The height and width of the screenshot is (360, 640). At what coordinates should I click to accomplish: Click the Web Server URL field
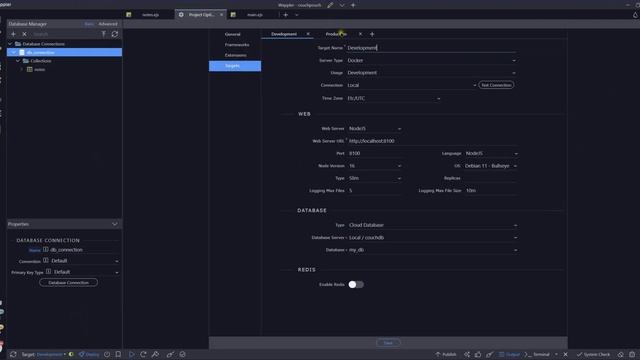pos(433,141)
